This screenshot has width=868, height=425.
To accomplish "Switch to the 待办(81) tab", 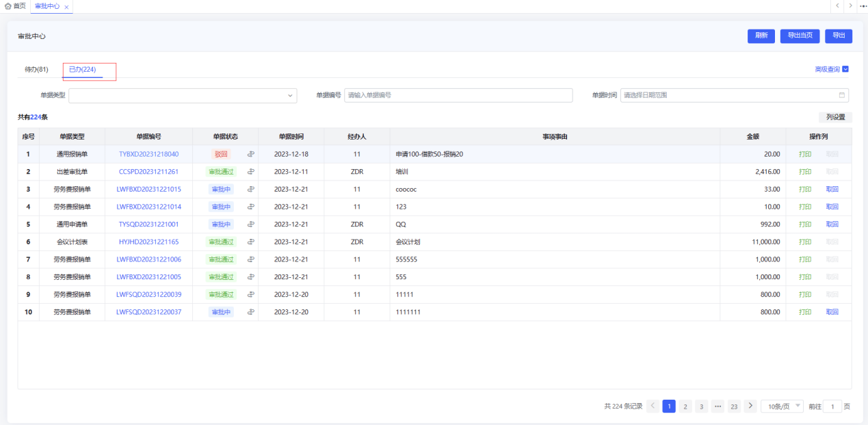I will point(36,69).
